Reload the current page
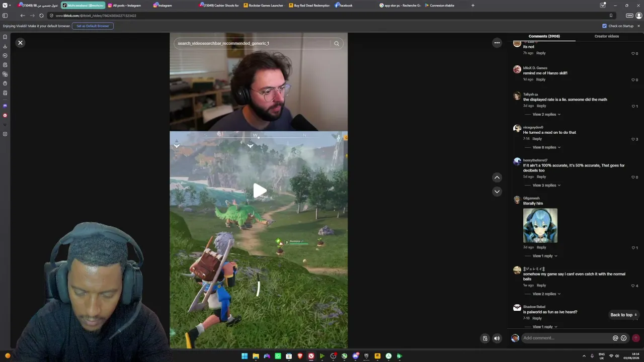 pos(41,16)
